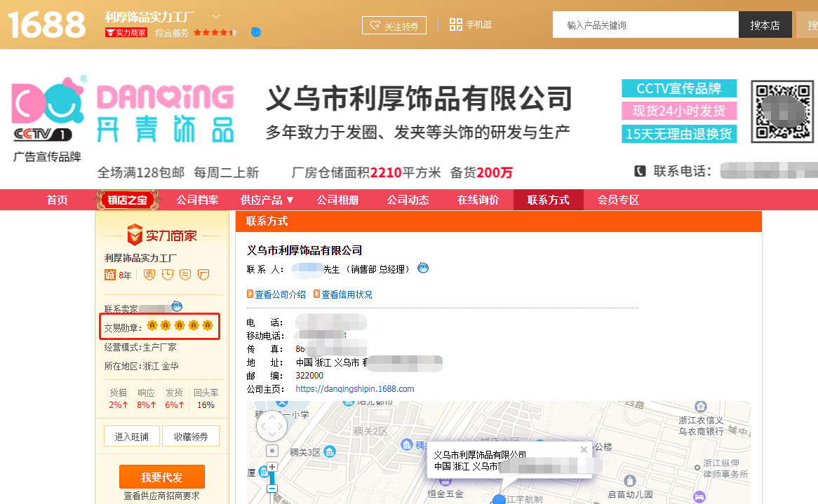Chat via Wangwang icon beside 联系卖家
818x504 pixels.
[177, 306]
